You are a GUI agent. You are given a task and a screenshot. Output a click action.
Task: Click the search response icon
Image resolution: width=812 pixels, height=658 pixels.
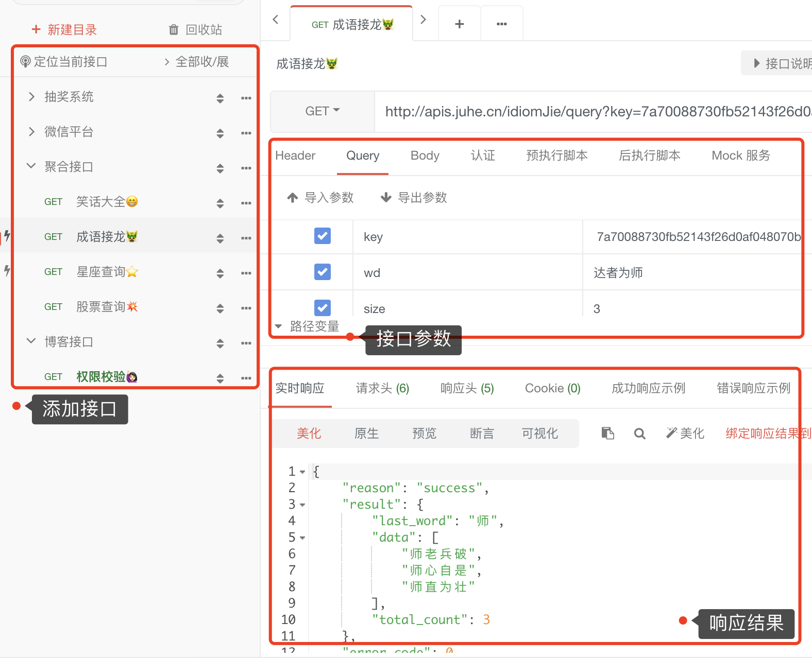point(639,434)
